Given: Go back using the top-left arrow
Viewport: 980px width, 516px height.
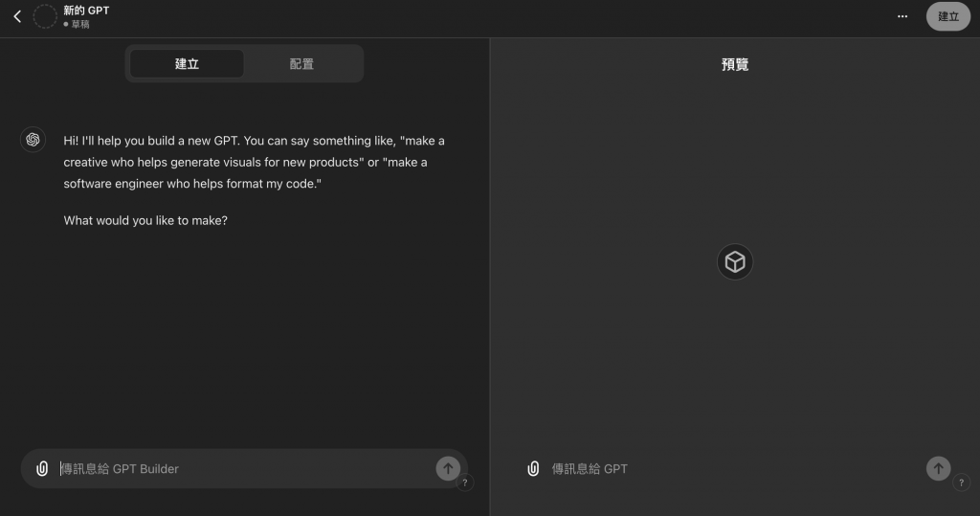Looking at the screenshot, I should [17, 16].
